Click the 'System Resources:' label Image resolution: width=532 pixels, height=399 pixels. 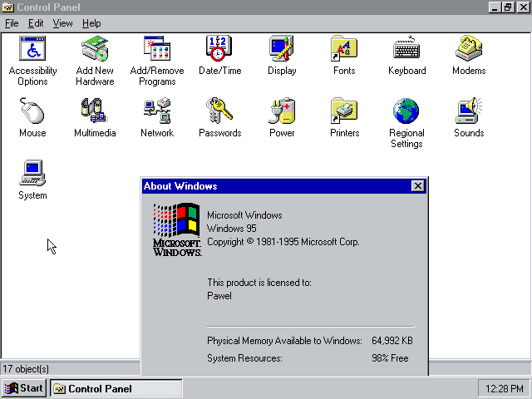click(x=244, y=358)
